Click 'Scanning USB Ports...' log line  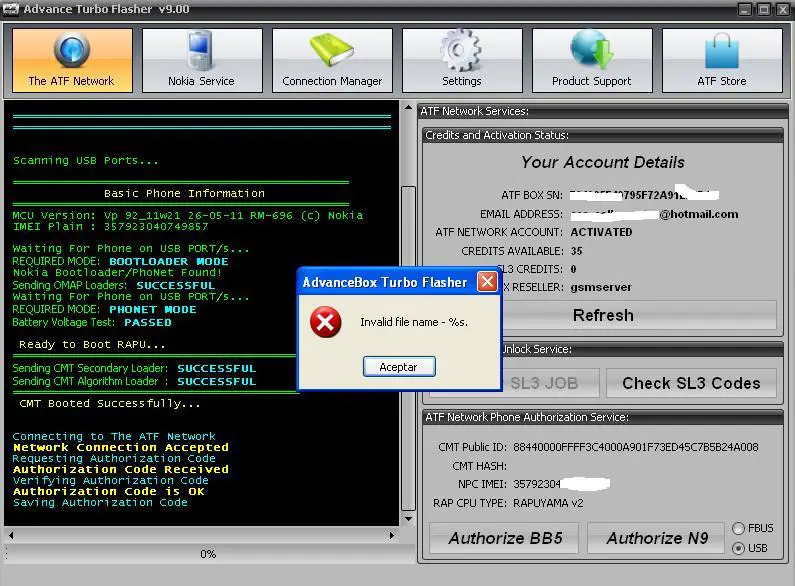(85, 161)
